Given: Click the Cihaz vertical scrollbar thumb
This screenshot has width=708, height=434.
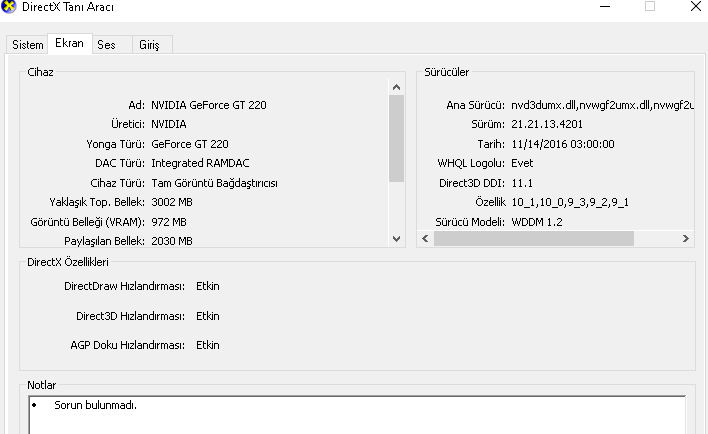Looking at the screenshot, I should coord(396,138).
